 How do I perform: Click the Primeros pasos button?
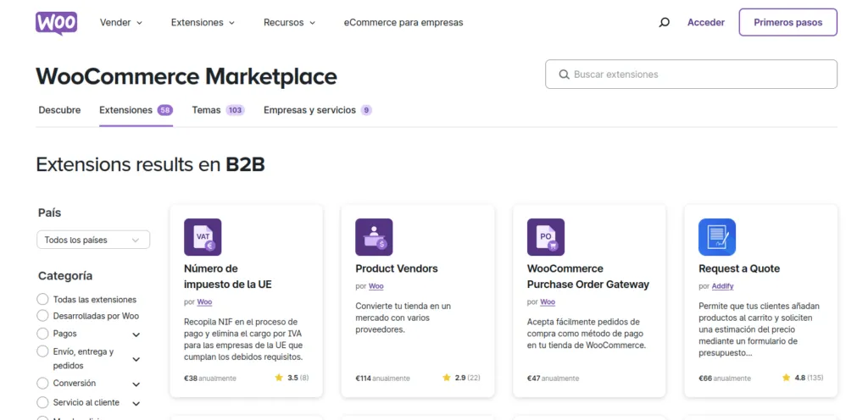[787, 23]
